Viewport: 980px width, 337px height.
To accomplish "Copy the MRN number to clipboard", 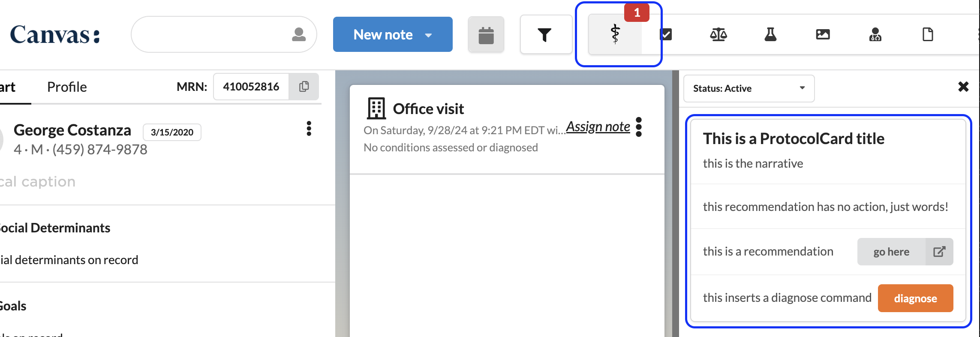I will click(304, 87).
